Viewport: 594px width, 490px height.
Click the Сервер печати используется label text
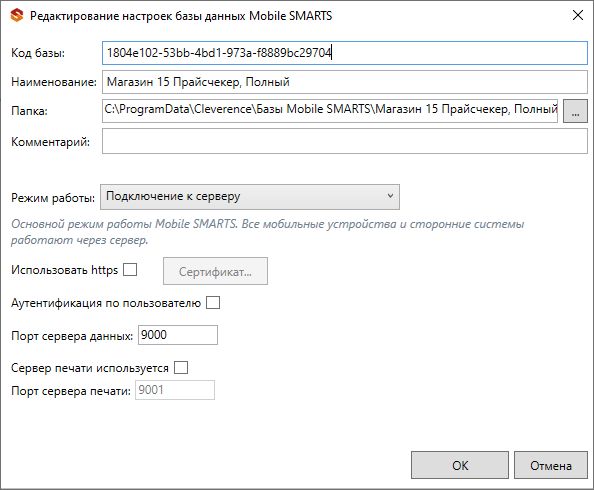90,368
